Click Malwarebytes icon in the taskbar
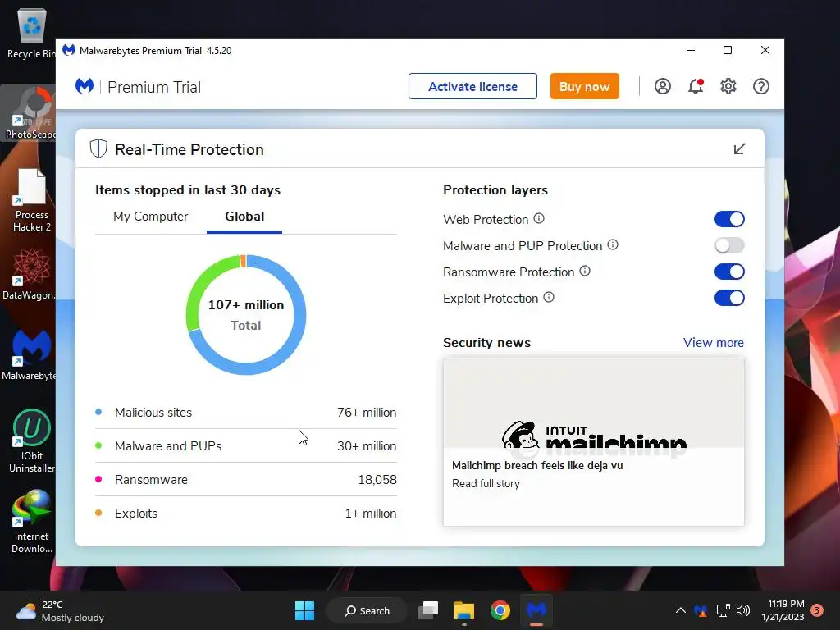The height and width of the screenshot is (630, 840). (x=536, y=610)
